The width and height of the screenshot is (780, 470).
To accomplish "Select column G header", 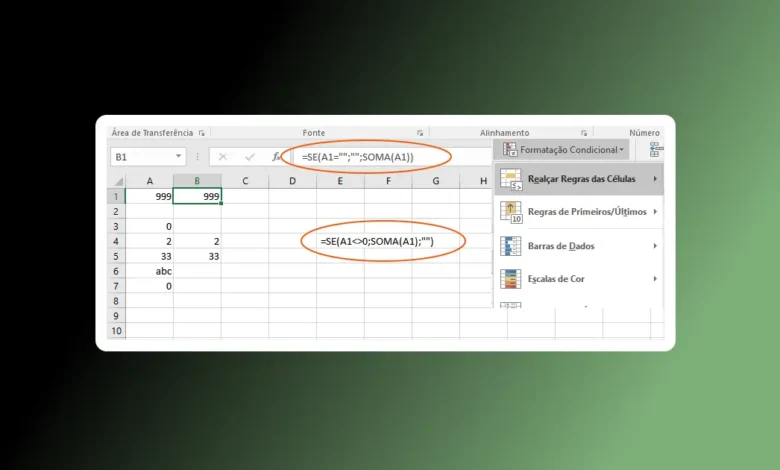I will click(x=436, y=181).
